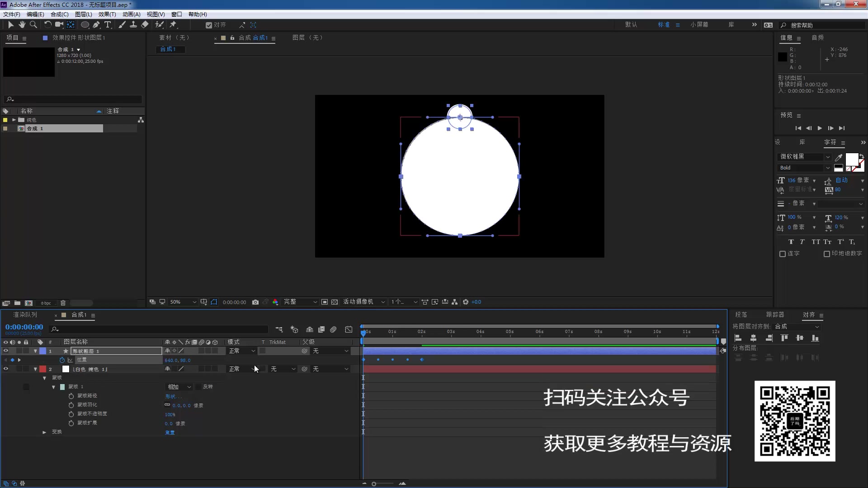
Task: Click the white fill color swatch
Action: (x=851, y=159)
